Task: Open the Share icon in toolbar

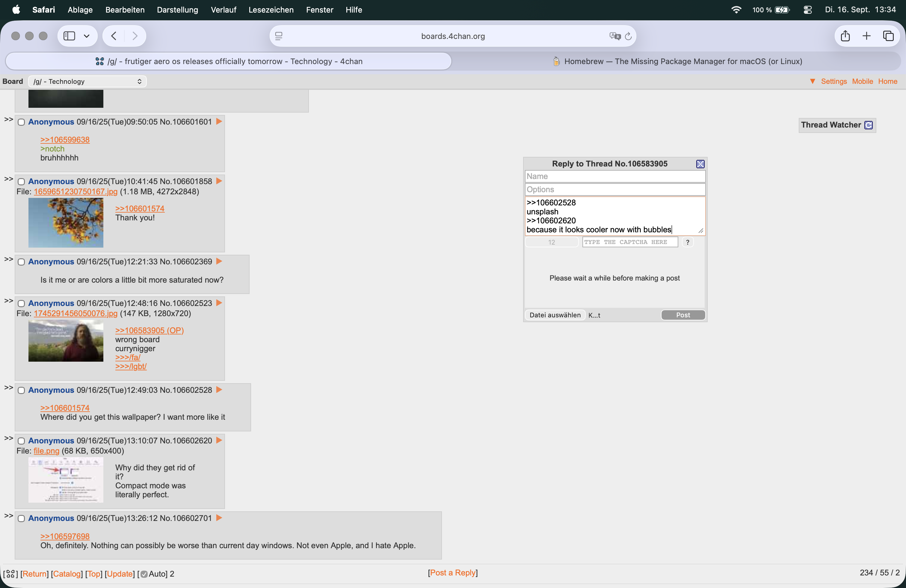Action: pos(845,36)
